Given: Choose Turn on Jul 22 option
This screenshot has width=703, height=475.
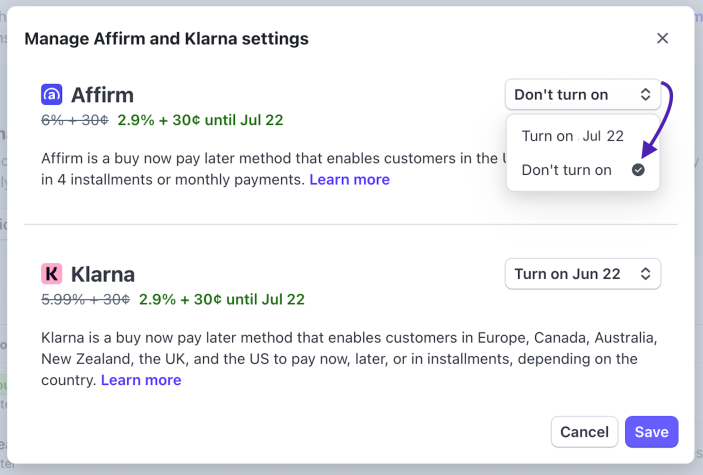Looking at the screenshot, I should tap(572, 136).
